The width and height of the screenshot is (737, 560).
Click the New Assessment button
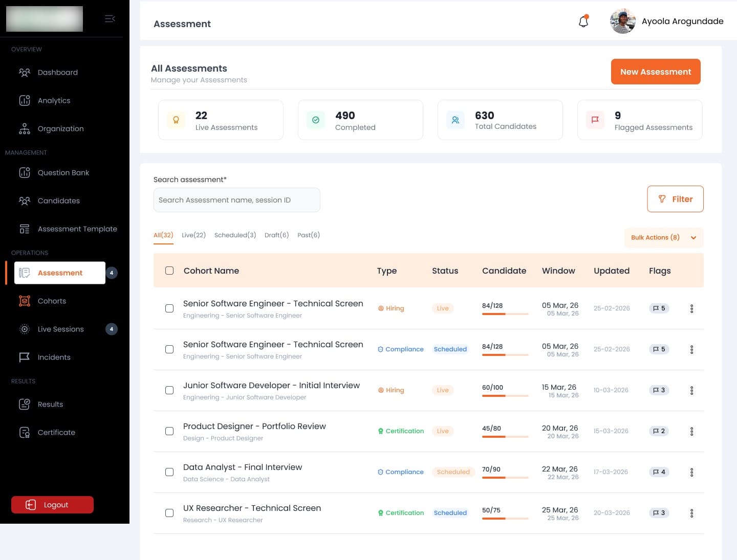tap(656, 72)
